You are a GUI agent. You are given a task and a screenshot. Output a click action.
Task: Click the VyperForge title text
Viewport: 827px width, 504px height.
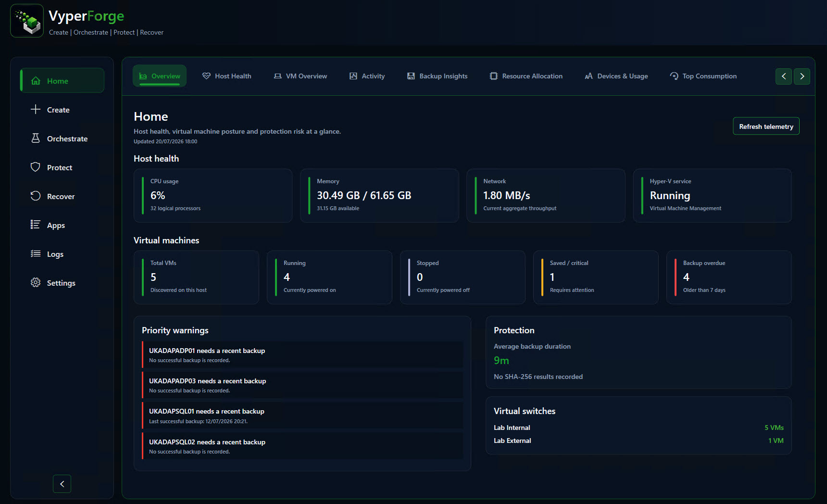click(86, 16)
